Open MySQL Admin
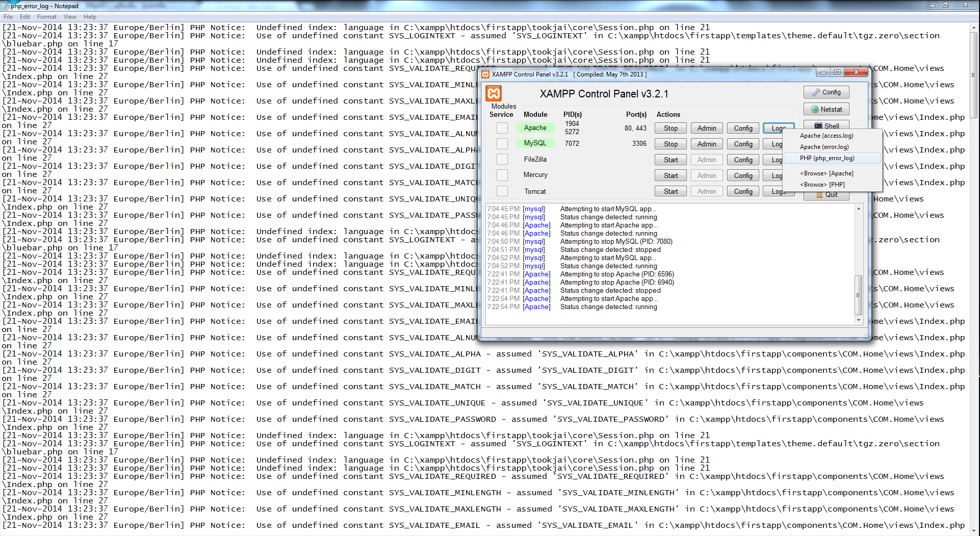980x536 pixels. pyautogui.click(x=707, y=144)
